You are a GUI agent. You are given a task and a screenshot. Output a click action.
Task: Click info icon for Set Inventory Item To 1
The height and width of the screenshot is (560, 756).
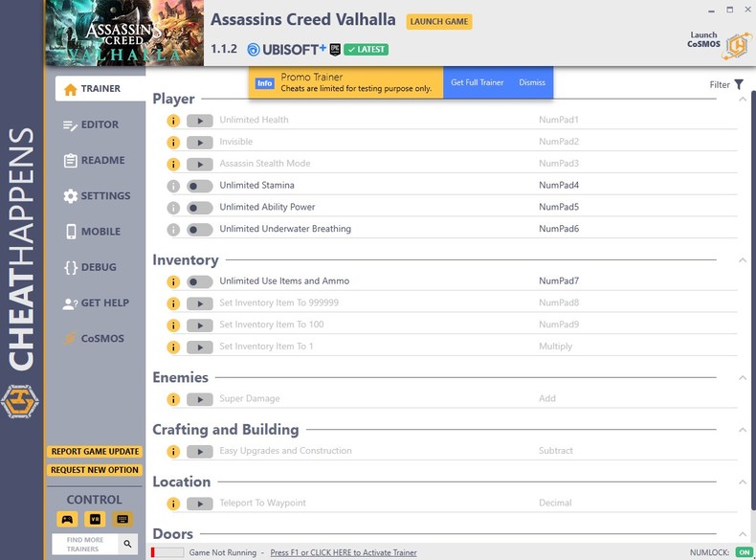(173, 347)
